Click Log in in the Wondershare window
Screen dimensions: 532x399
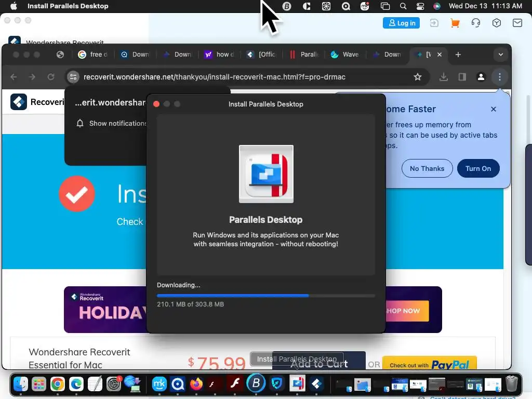click(402, 23)
